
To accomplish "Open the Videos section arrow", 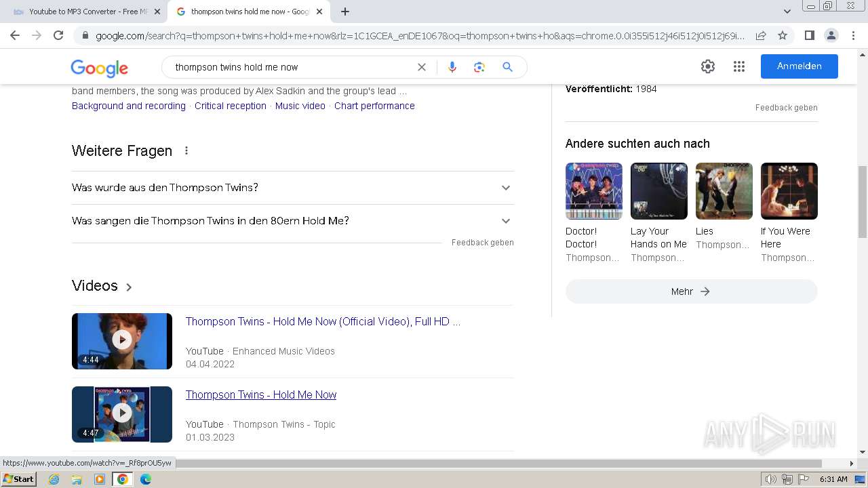I will 129,287.
